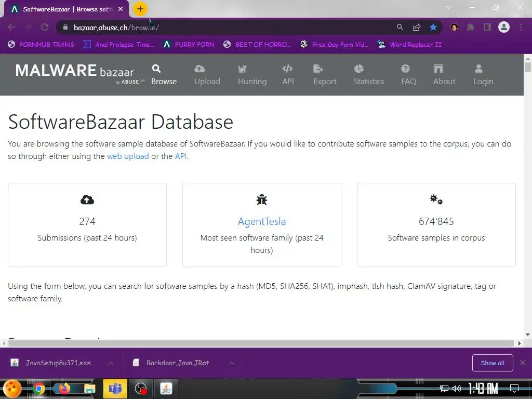Follow the web upload link

pos(128,156)
